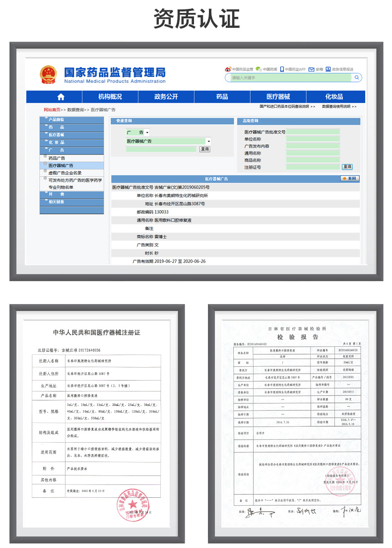
Task: Open the envelope 邮箱 icon
Action: pyautogui.click(x=311, y=69)
